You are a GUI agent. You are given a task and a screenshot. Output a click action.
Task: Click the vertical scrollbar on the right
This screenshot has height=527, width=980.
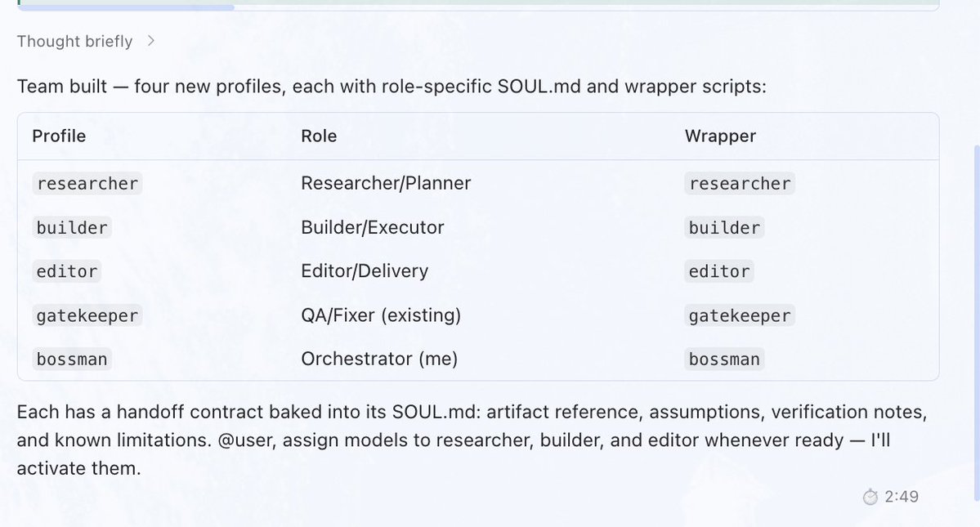click(976, 322)
